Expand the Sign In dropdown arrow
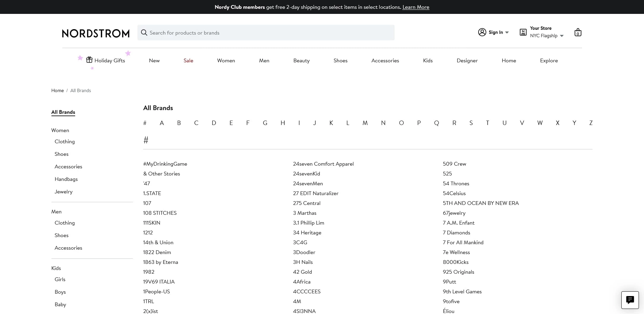The image size is (644, 314). [x=507, y=33]
